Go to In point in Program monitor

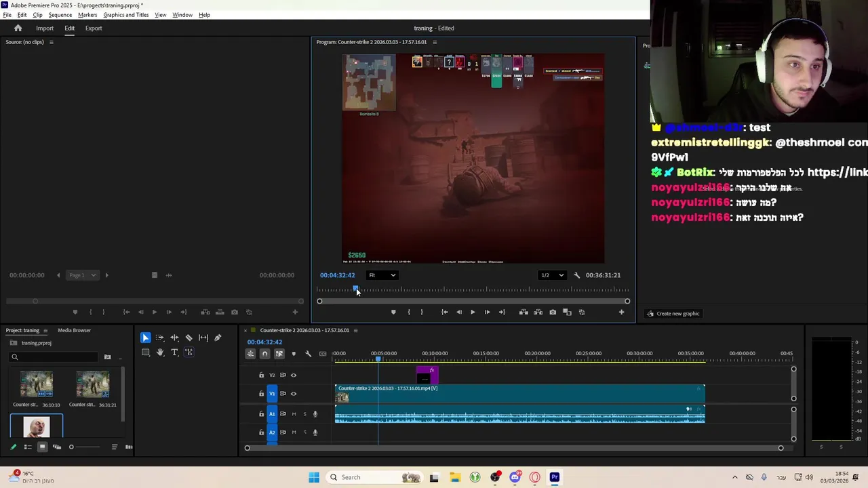coord(444,312)
